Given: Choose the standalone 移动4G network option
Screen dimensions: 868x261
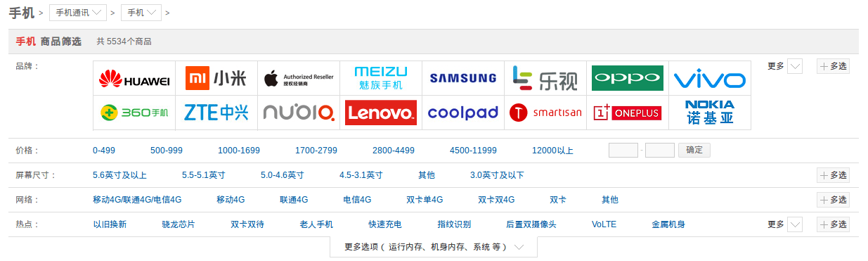Looking at the screenshot, I should point(231,200).
